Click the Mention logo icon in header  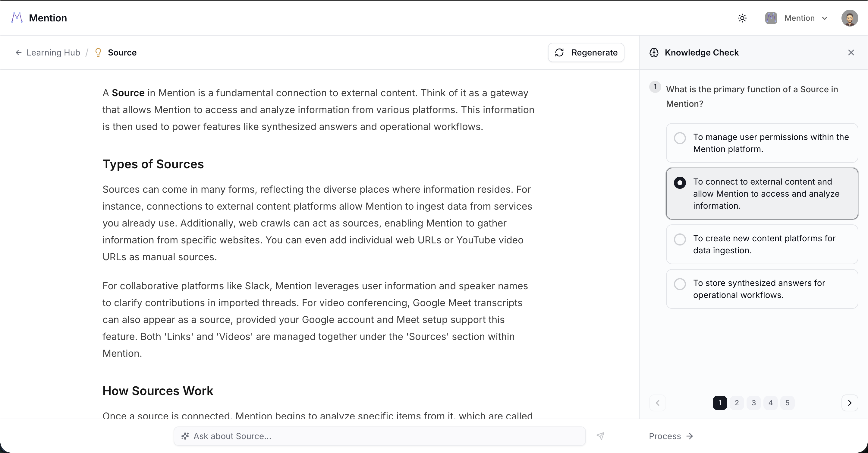17,17
